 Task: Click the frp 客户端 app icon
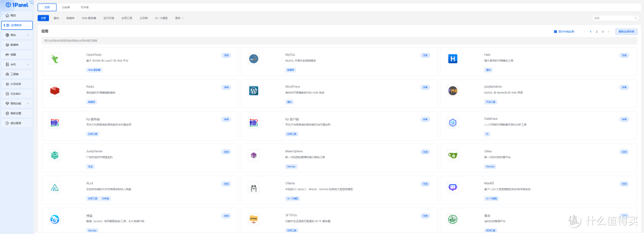[x=253, y=123]
